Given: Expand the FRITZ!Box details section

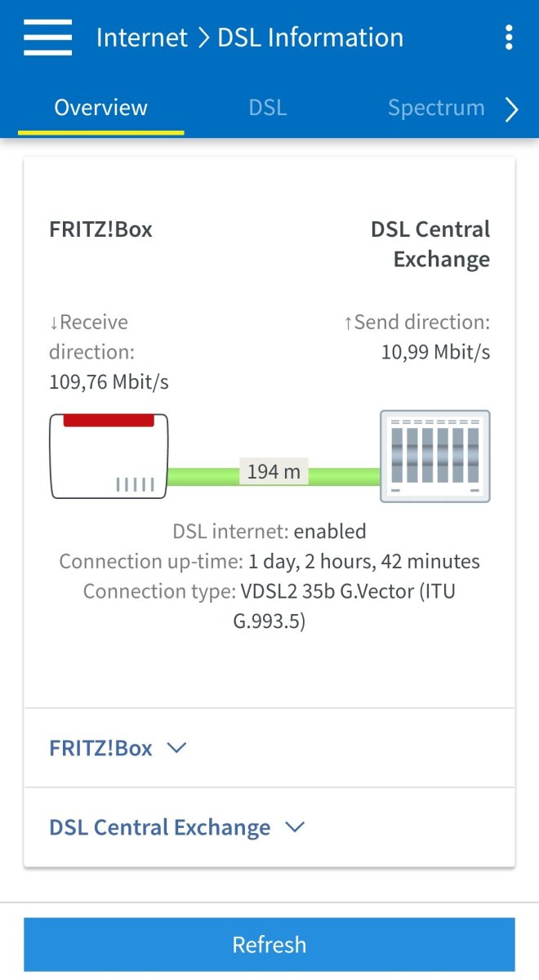Looking at the screenshot, I should click(118, 748).
